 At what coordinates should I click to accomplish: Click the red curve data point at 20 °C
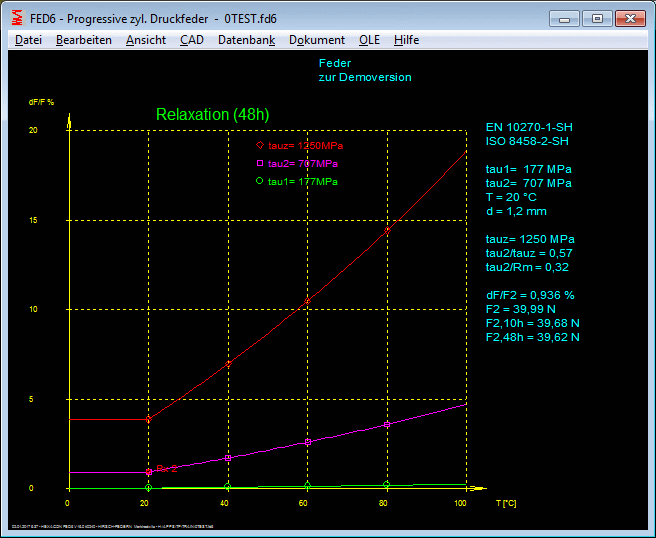click(x=149, y=419)
